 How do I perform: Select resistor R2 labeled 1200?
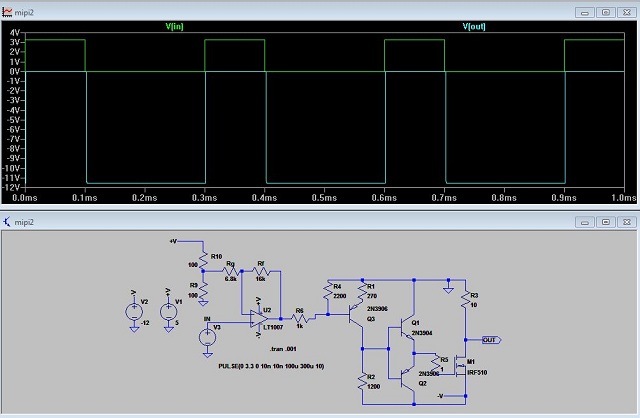pos(364,380)
